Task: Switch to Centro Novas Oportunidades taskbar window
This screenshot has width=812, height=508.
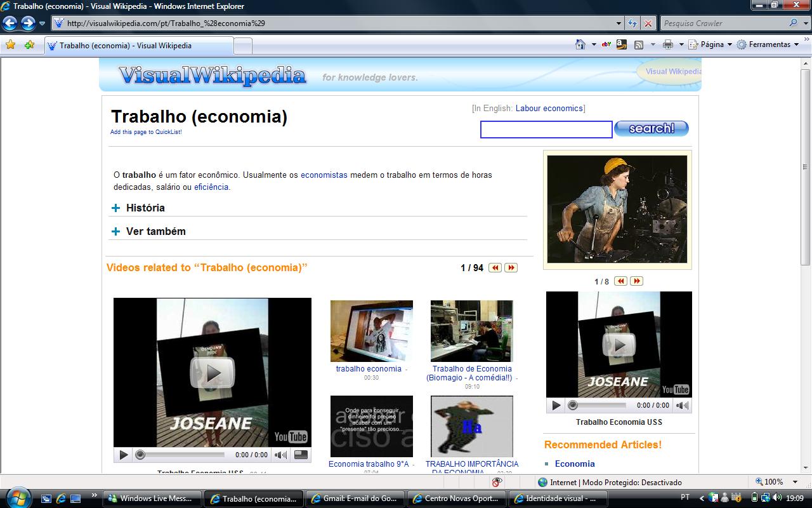Action: pyautogui.click(x=455, y=498)
